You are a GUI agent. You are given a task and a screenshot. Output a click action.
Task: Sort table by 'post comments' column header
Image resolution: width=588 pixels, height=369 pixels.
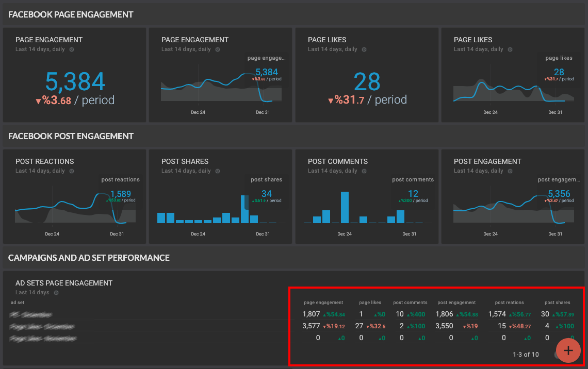(x=410, y=303)
